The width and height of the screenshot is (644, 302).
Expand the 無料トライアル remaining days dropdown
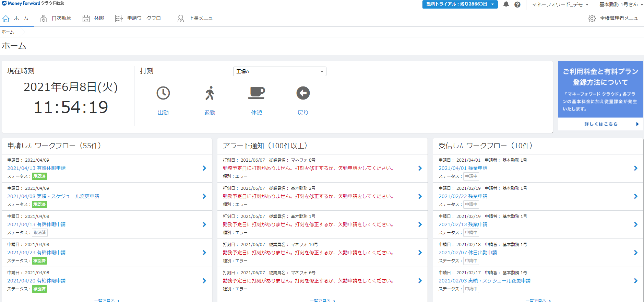click(460, 4)
